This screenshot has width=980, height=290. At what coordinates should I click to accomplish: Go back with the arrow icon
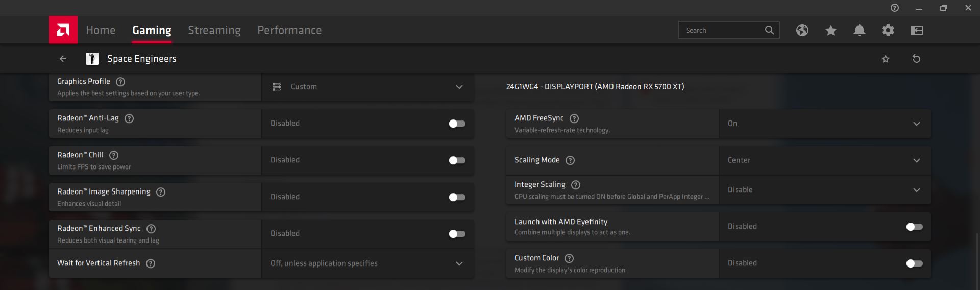[x=63, y=59]
